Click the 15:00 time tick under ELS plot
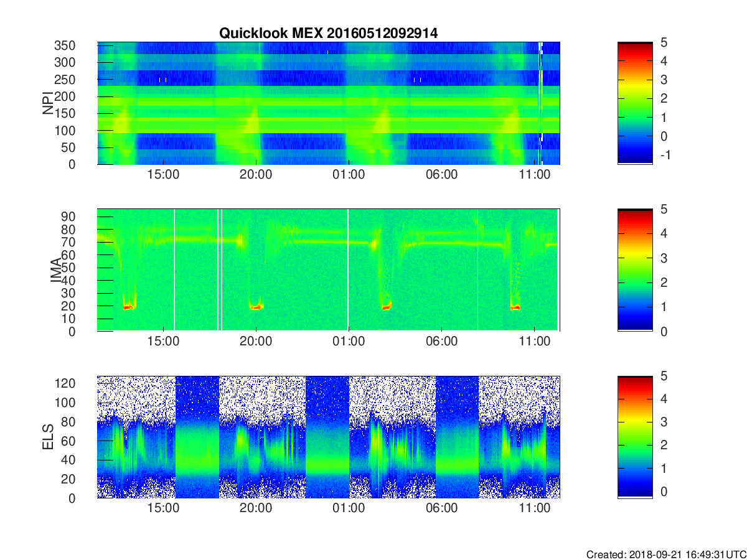This screenshot has width=747, height=560. (x=164, y=508)
